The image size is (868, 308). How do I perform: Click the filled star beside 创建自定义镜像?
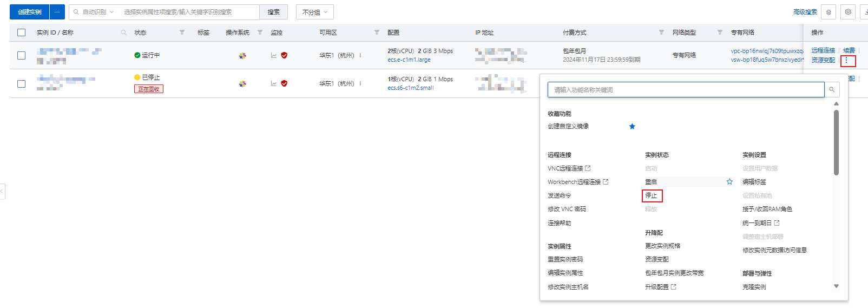632,127
